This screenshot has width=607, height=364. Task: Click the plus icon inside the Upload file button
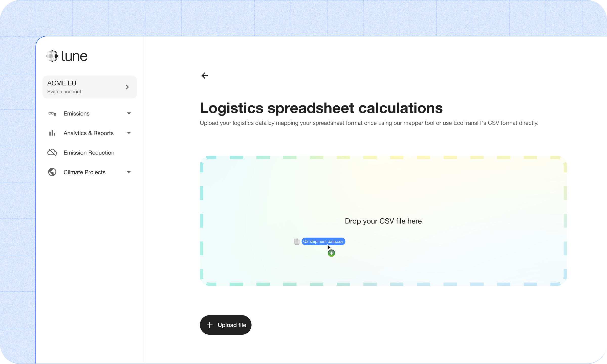[x=210, y=325]
